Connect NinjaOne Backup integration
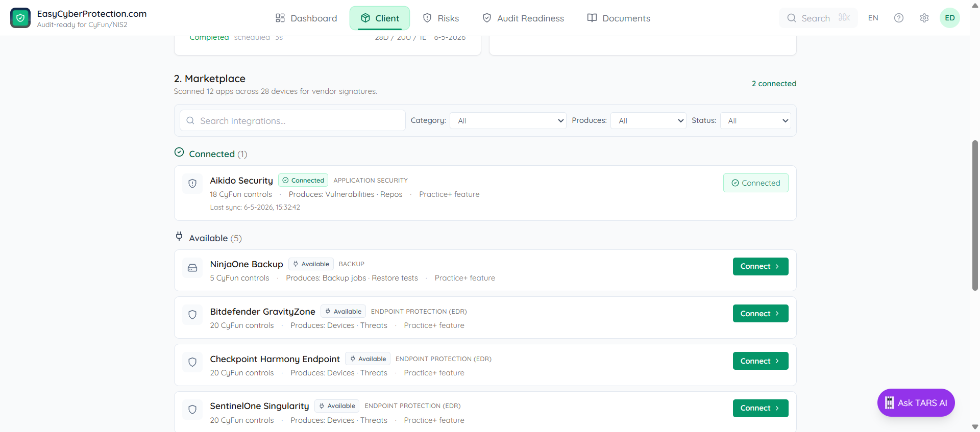980x432 pixels. pos(761,266)
